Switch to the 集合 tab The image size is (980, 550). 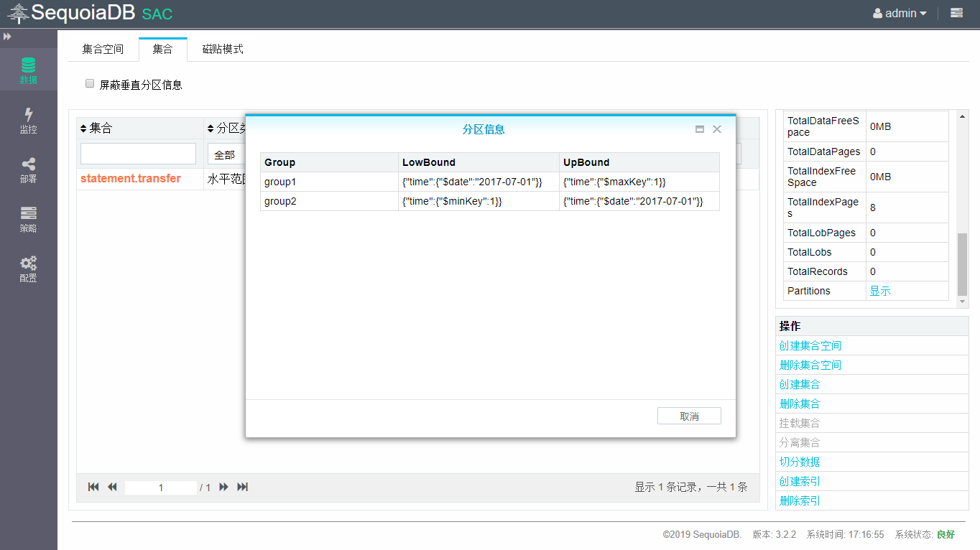163,49
